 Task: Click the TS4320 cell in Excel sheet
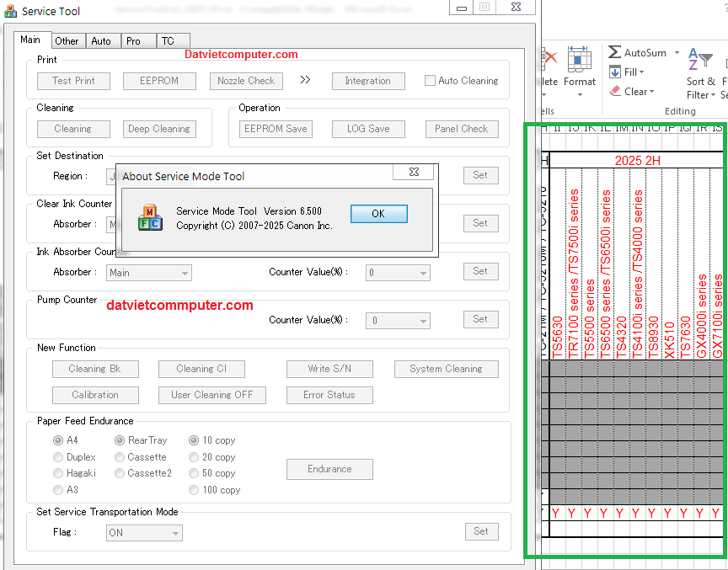622,264
